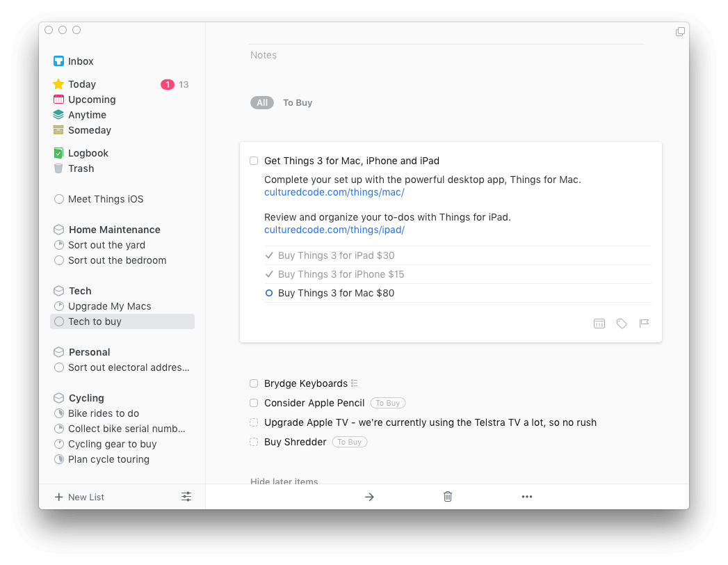The image size is (728, 565).
Task: Click the progress circle for Bike rides to do
Action: [x=59, y=413]
